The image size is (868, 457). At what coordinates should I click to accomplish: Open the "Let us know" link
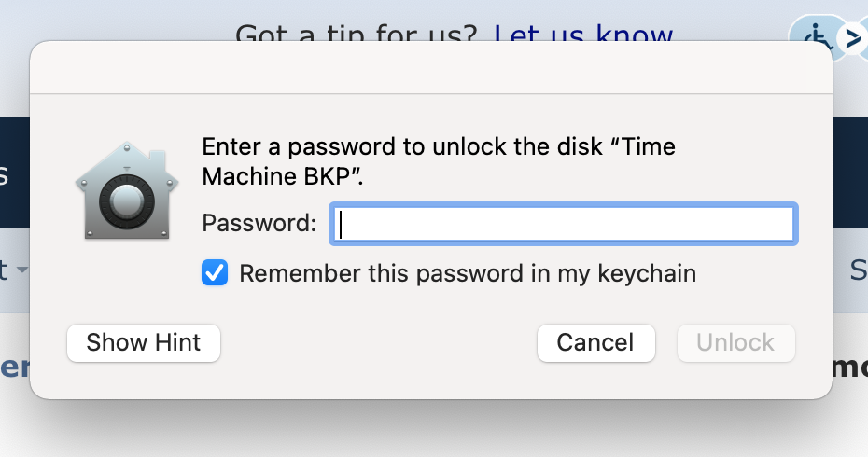[x=583, y=33]
